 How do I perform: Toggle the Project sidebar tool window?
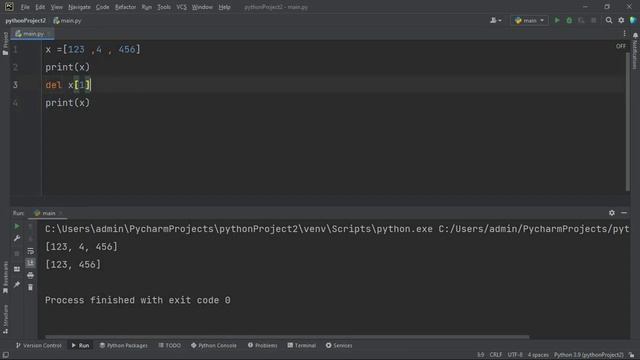click(5, 43)
